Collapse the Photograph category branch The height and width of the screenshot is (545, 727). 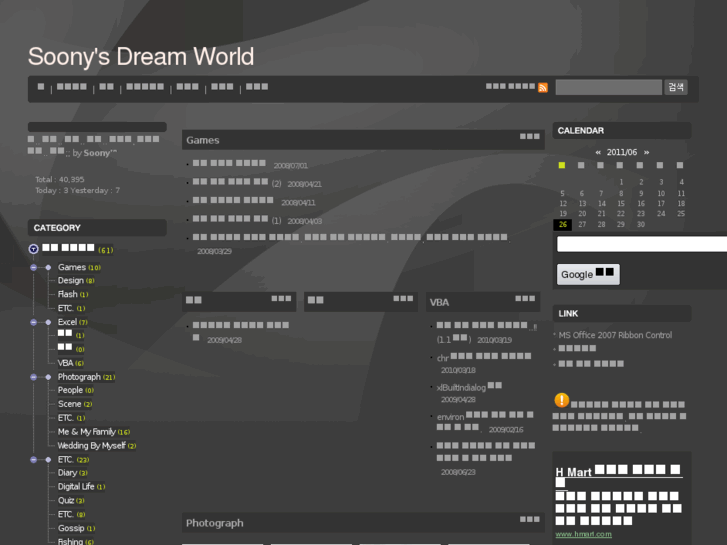tap(33, 377)
